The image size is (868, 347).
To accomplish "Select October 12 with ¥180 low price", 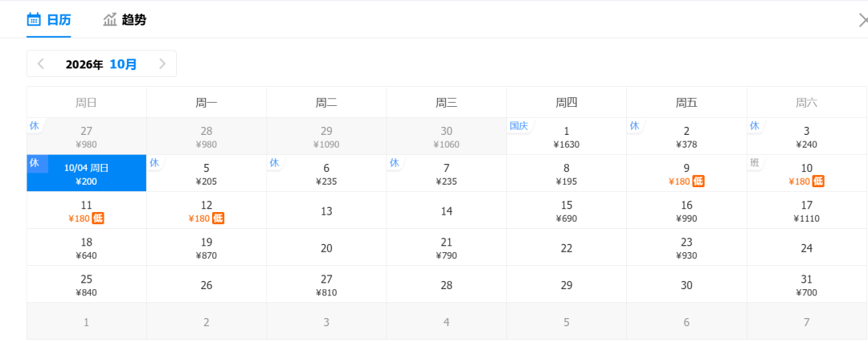I will pyautogui.click(x=207, y=210).
